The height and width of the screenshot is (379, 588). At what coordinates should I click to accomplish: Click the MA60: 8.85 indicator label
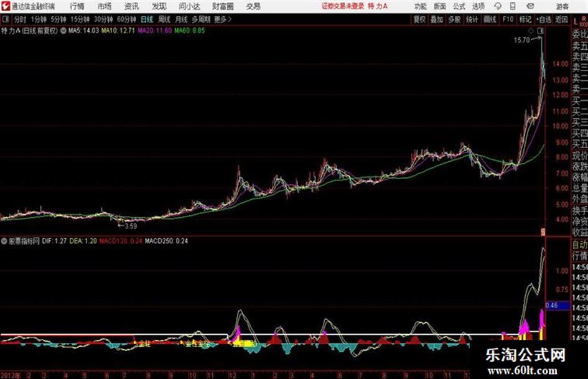[x=189, y=30]
